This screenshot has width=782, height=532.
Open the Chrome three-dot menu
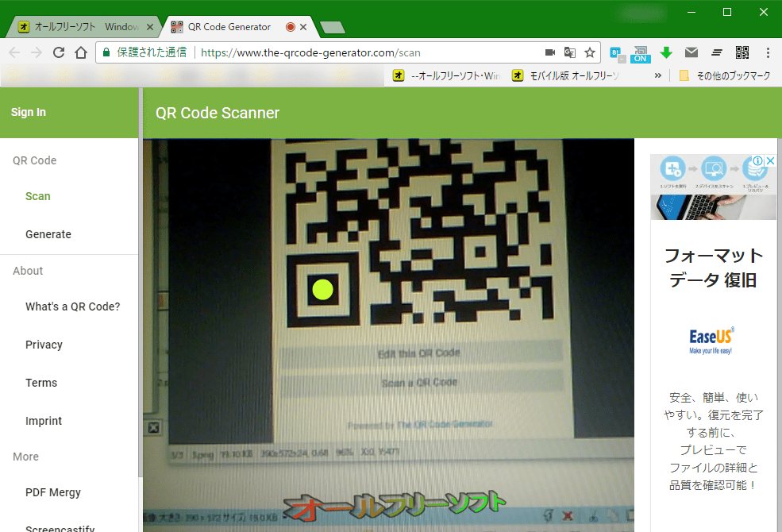pos(767,52)
